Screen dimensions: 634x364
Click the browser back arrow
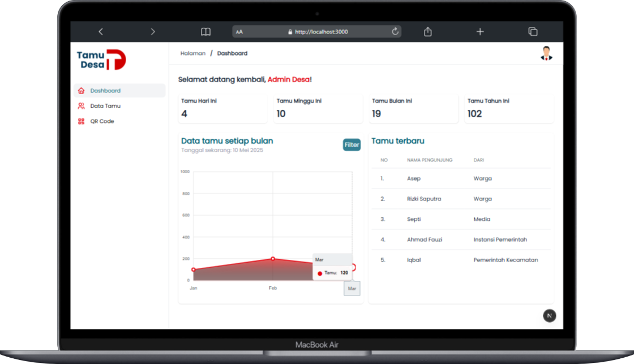pyautogui.click(x=101, y=32)
